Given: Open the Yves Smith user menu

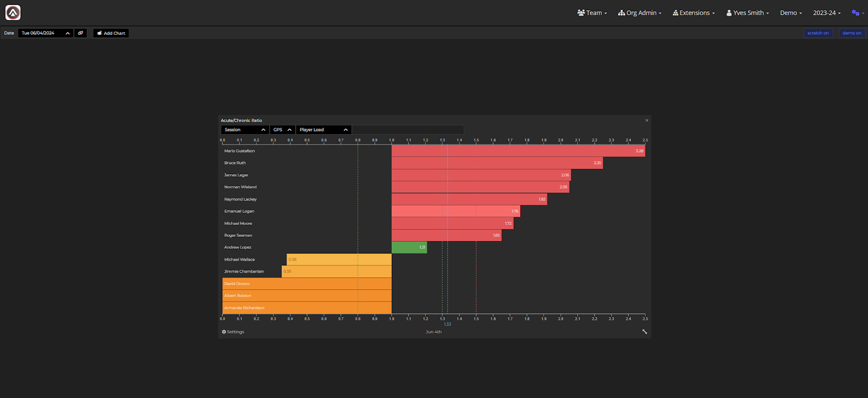Looking at the screenshot, I should [x=748, y=13].
